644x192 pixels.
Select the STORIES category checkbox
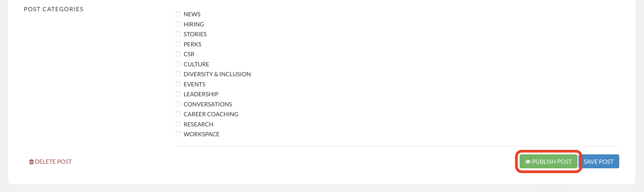(x=178, y=34)
